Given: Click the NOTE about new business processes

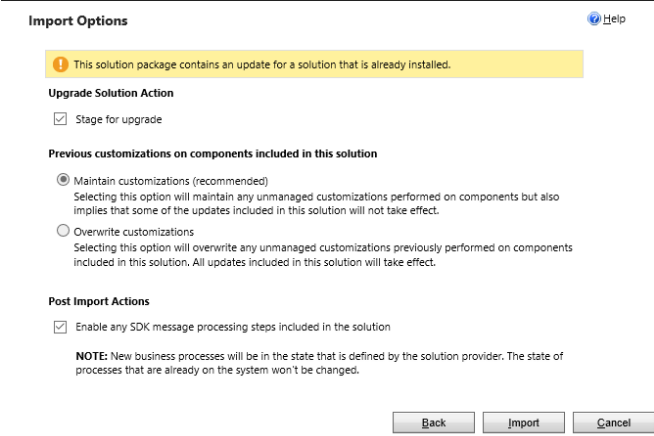Looking at the screenshot, I should point(319,363).
